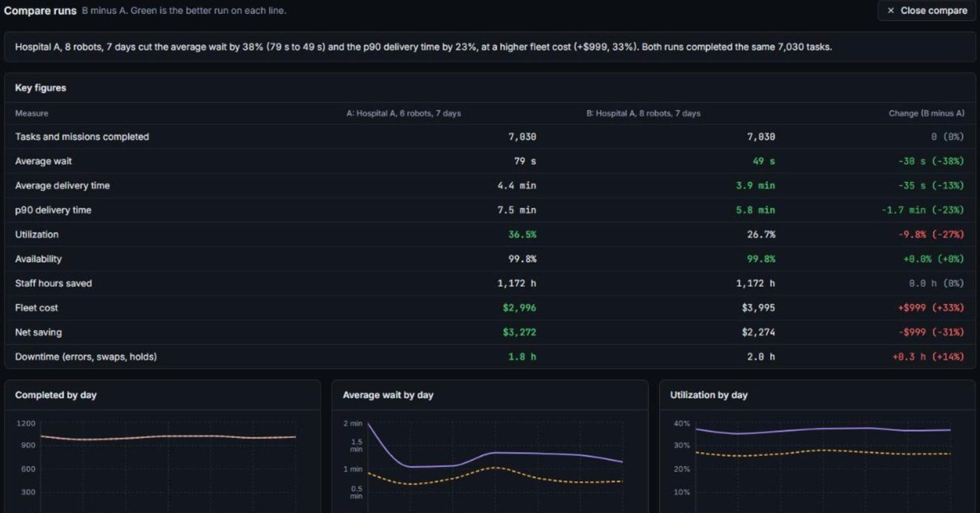The height and width of the screenshot is (513, 980).
Task: Click run B average delivery time 3.9 min
Action: [x=755, y=186]
